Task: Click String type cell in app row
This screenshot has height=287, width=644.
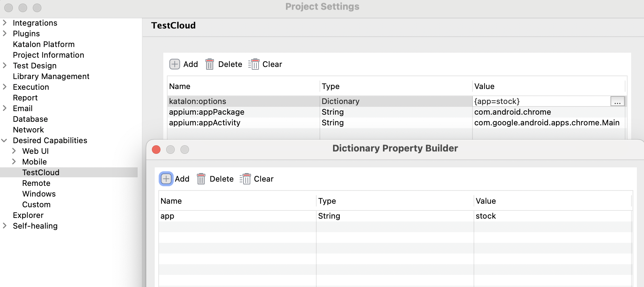Action: [x=395, y=216]
